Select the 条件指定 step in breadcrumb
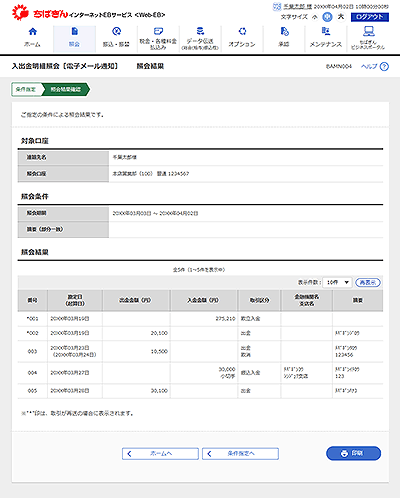The height and width of the screenshot is (498, 400). point(26,89)
